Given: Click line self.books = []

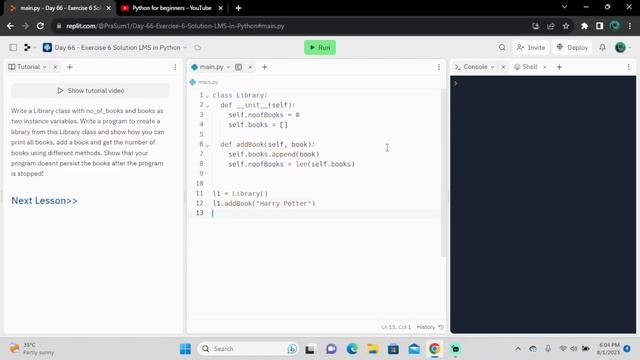Looking at the screenshot, I should [258, 125].
